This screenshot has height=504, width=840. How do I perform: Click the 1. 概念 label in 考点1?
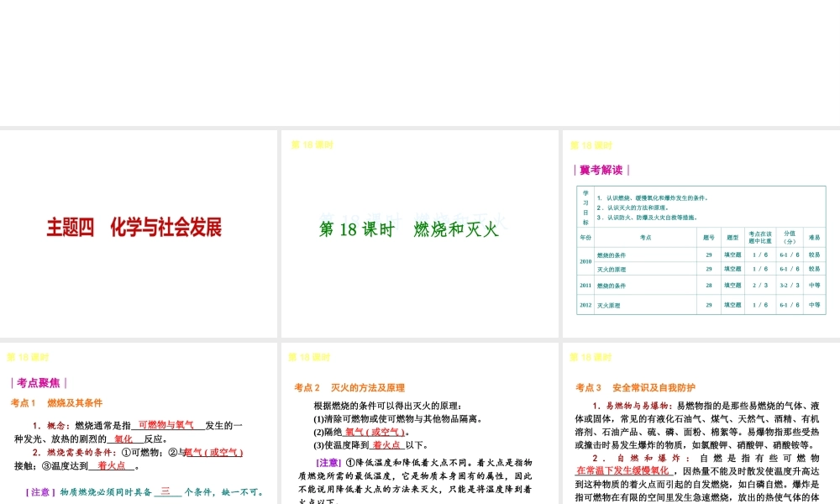pos(51,425)
